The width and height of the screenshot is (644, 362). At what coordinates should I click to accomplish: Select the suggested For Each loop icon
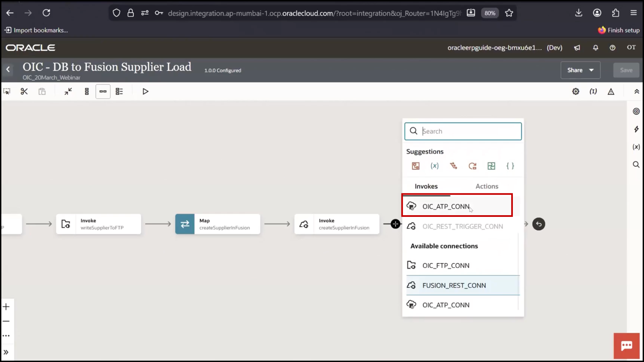[x=472, y=166]
